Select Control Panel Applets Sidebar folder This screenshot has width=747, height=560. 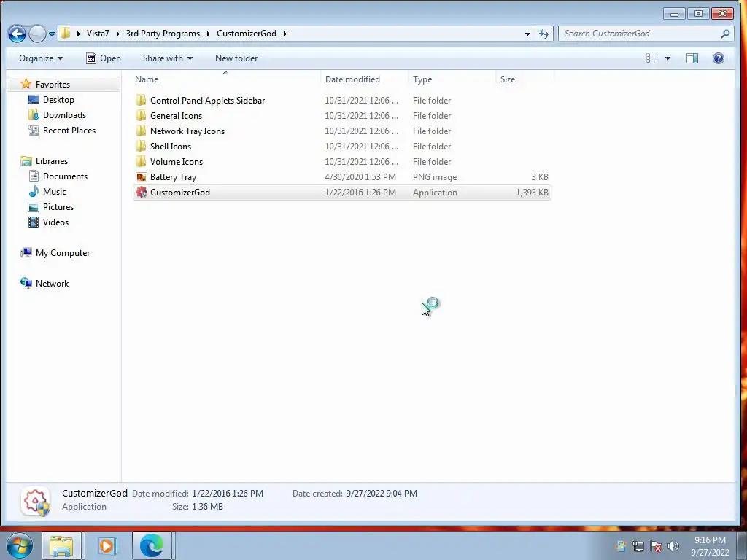coord(342,101)
